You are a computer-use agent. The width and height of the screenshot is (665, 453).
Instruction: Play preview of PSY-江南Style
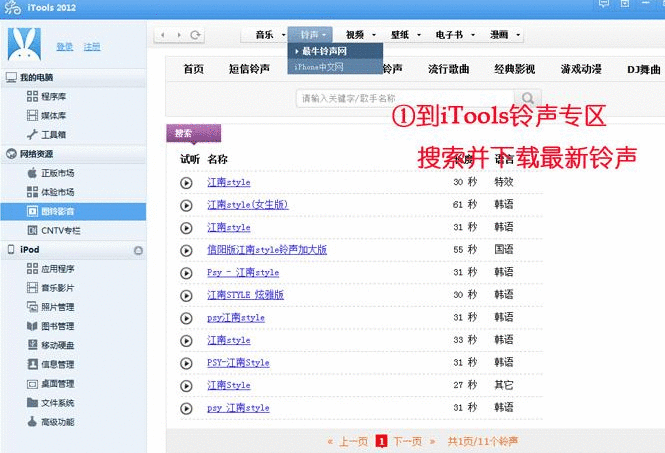[186, 363]
